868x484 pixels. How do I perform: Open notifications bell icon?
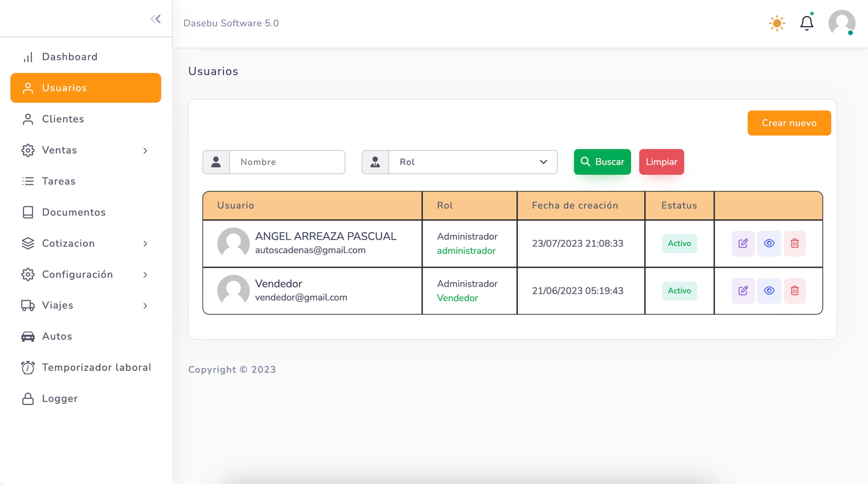point(807,23)
